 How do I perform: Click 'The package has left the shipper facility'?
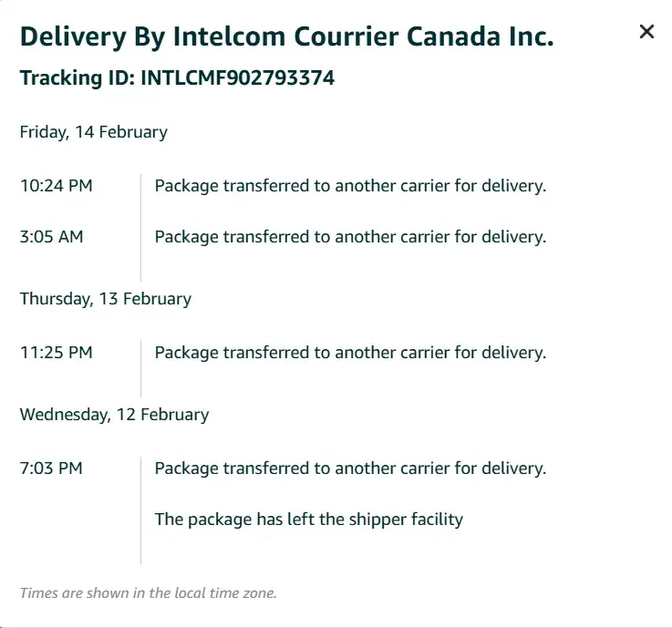click(x=309, y=520)
